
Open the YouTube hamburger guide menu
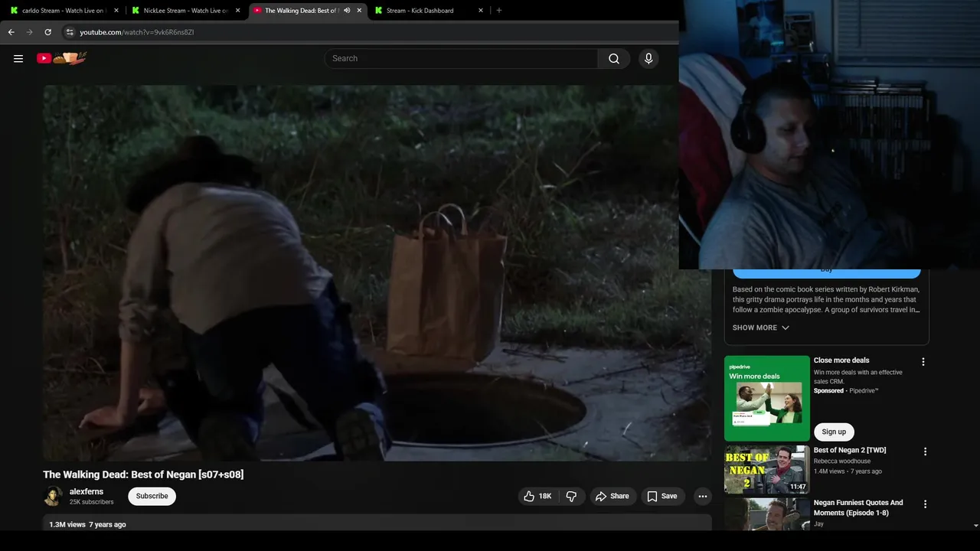[x=18, y=58]
